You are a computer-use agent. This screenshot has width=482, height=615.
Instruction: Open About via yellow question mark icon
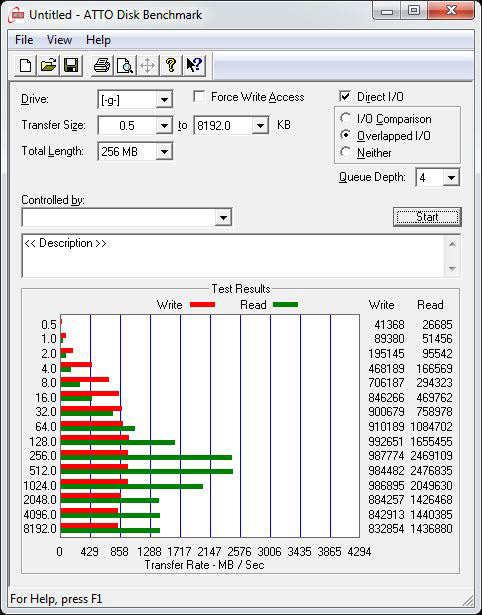[x=171, y=65]
